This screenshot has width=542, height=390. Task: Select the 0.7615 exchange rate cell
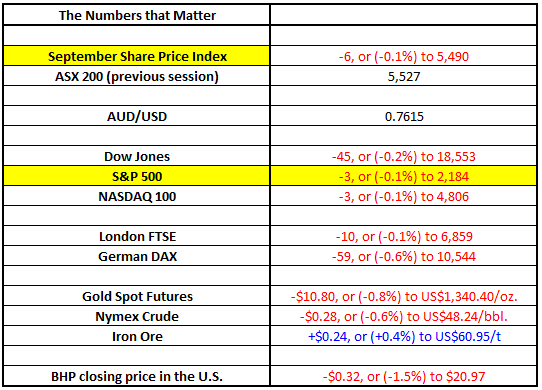tap(403, 116)
